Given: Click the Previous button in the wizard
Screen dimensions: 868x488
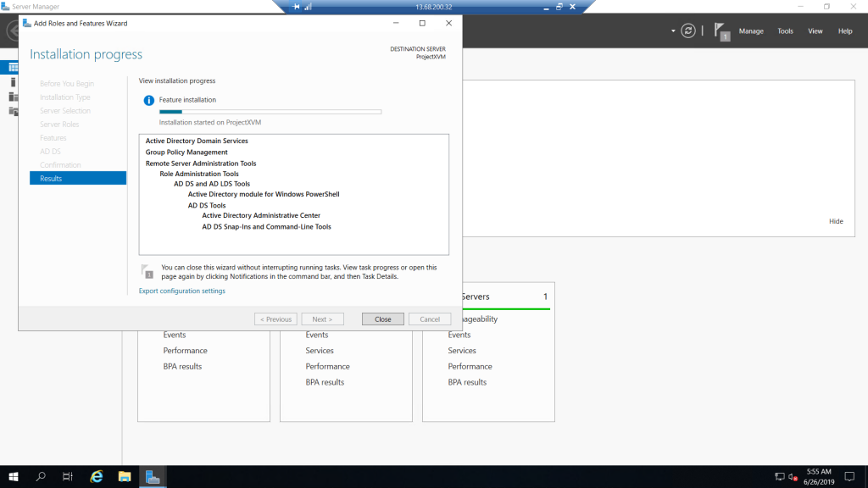Looking at the screenshot, I should [x=275, y=319].
